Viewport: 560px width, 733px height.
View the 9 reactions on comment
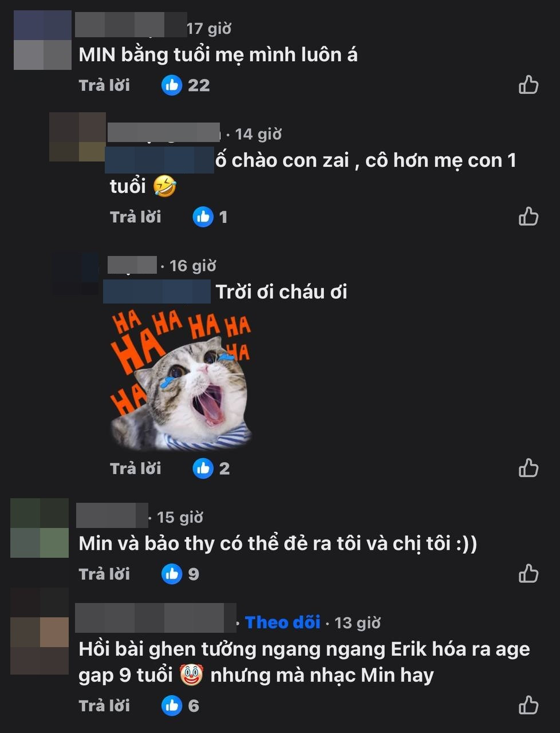[x=180, y=574]
